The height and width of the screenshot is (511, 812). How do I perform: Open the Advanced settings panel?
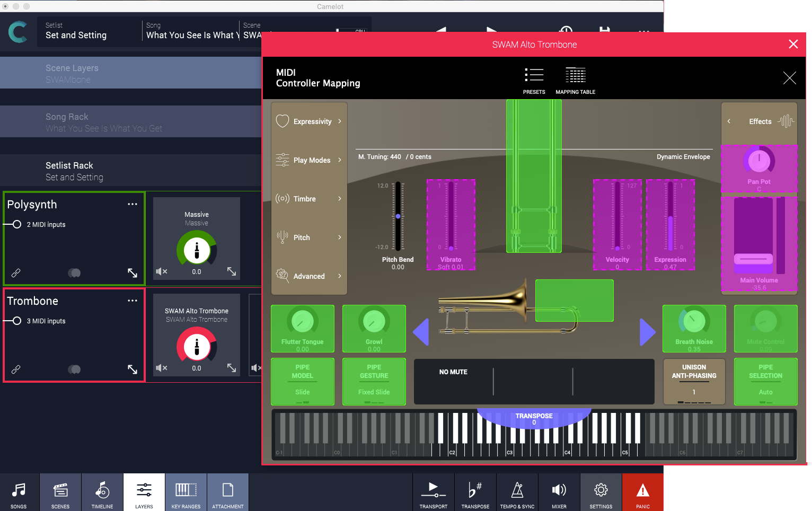[309, 276]
